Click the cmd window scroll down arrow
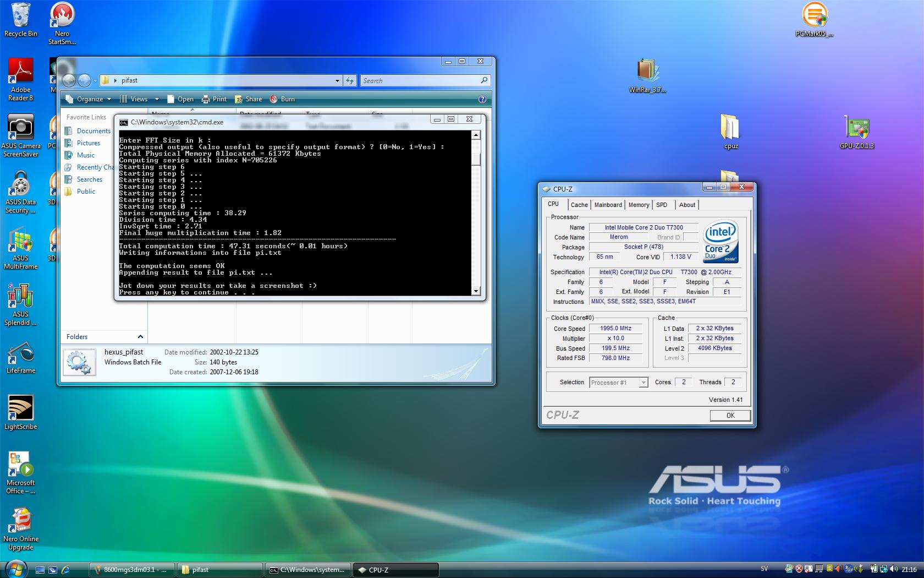Screen dimensions: 924x578 476,291
